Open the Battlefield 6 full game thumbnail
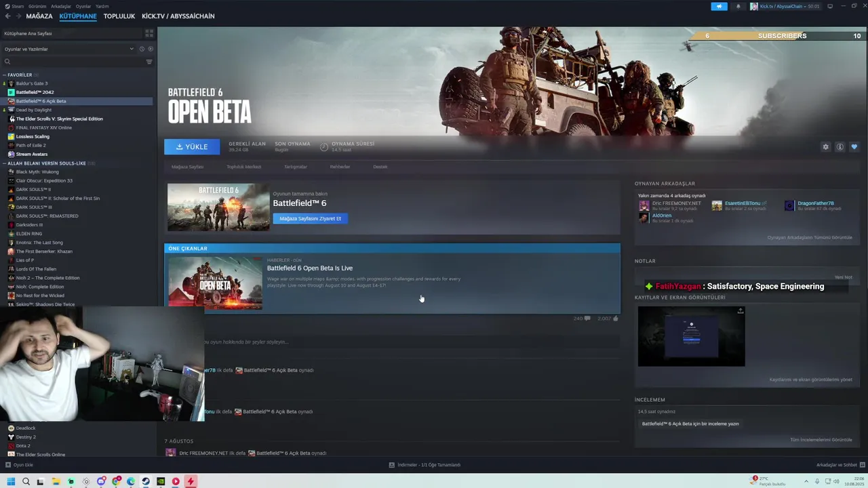This screenshot has height=488, width=868. 218,207
